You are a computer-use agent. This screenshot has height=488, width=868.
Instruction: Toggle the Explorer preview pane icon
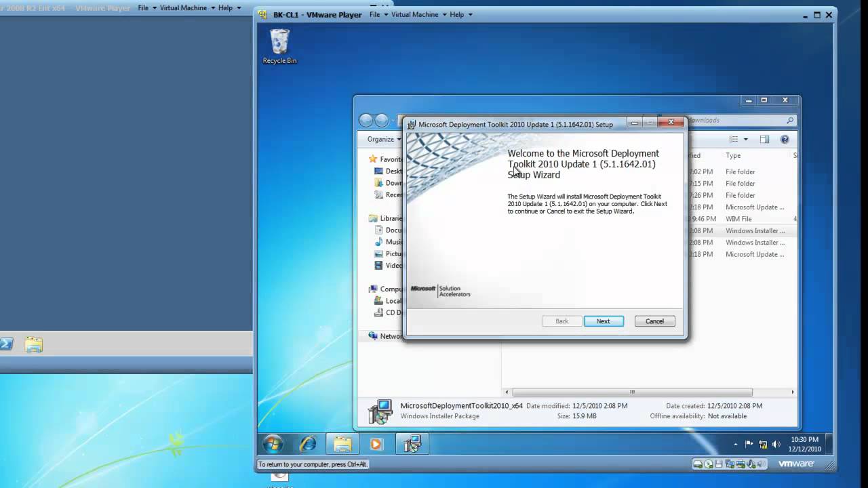[x=764, y=139]
